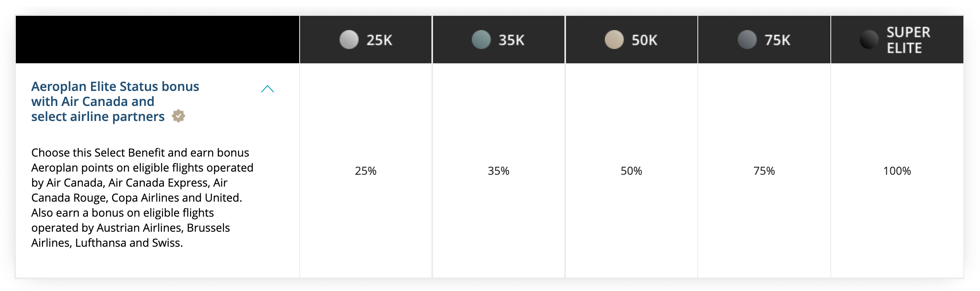Click the 75% bonus value cell
Screen dimensions: 980x291
pyautogui.click(x=764, y=171)
